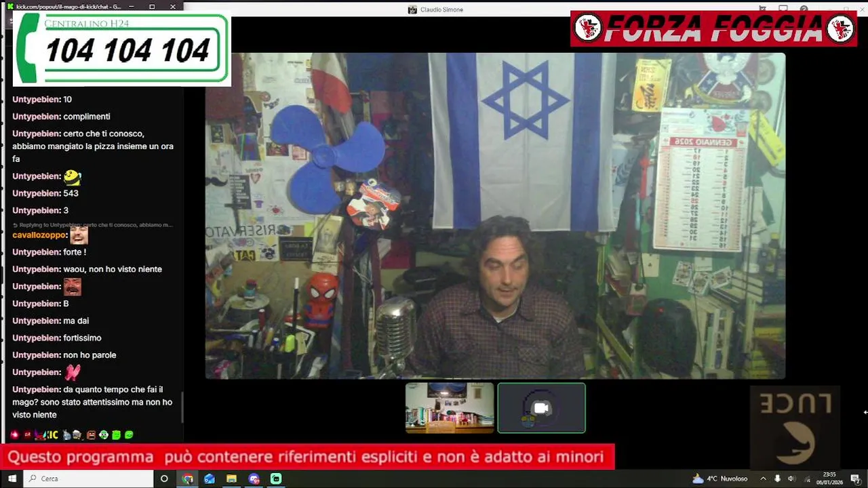Image resolution: width=868 pixels, height=488 pixels.
Task: Minimize the Kick chat popout window
Action: [x=132, y=7]
